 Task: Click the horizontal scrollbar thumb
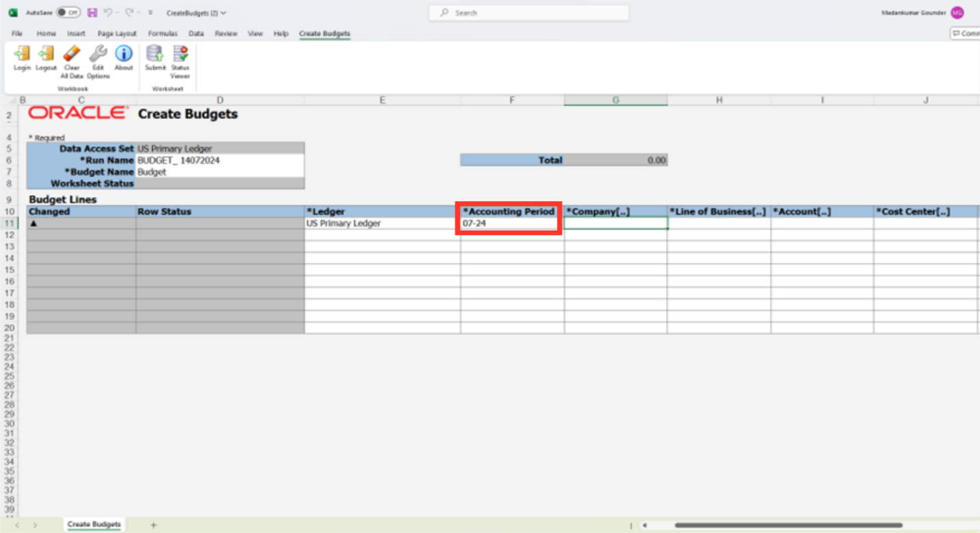point(788,525)
